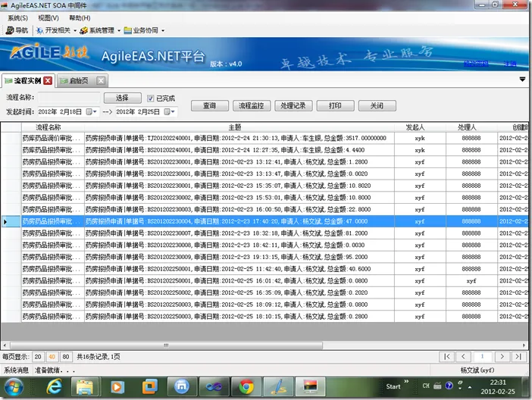This screenshot has height=400, width=532.
Task: Go to the last page
Action: [x=518, y=357]
